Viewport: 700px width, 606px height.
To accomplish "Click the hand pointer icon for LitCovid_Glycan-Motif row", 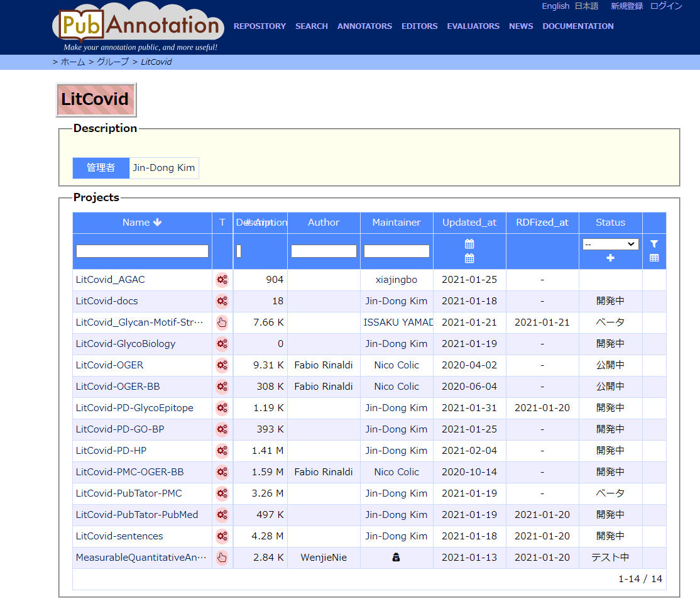I will 222,322.
